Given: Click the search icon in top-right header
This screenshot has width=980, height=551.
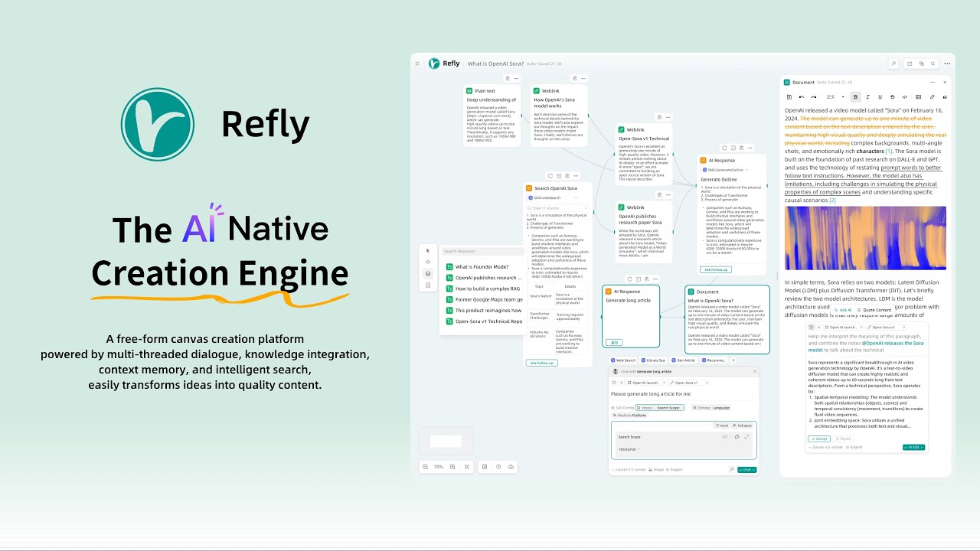Looking at the screenshot, I should pos(933,64).
